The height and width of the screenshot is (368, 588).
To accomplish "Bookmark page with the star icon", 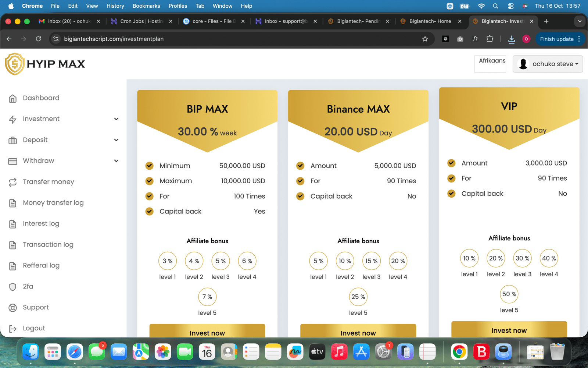I will click(x=425, y=39).
